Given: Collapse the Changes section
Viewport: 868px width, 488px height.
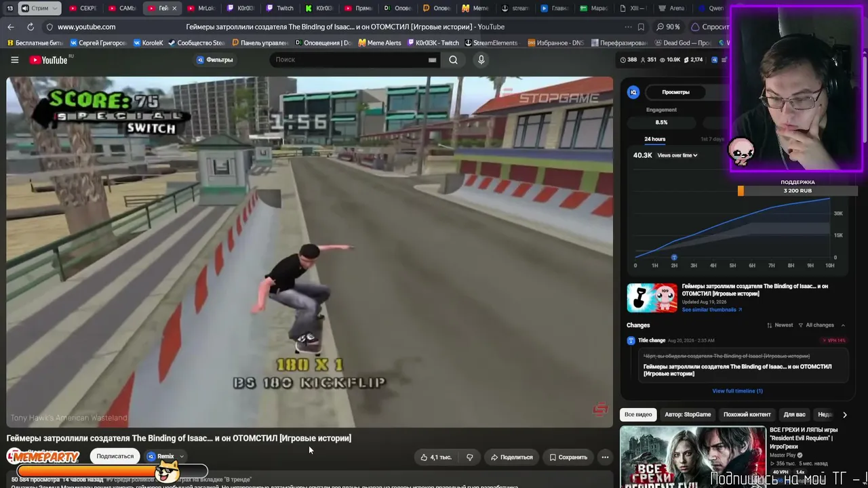Looking at the screenshot, I should pyautogui.click(x=843, y=325).
